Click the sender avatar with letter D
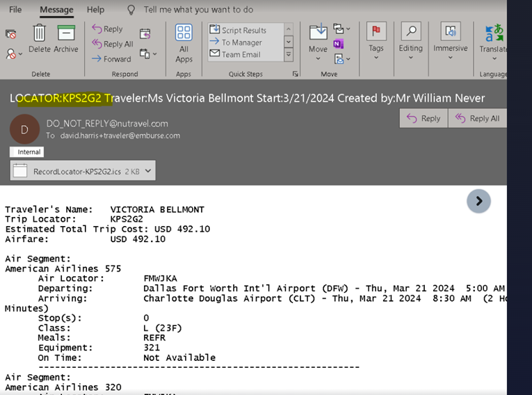This screenshot has height=395, width=532. coord(24,129)
